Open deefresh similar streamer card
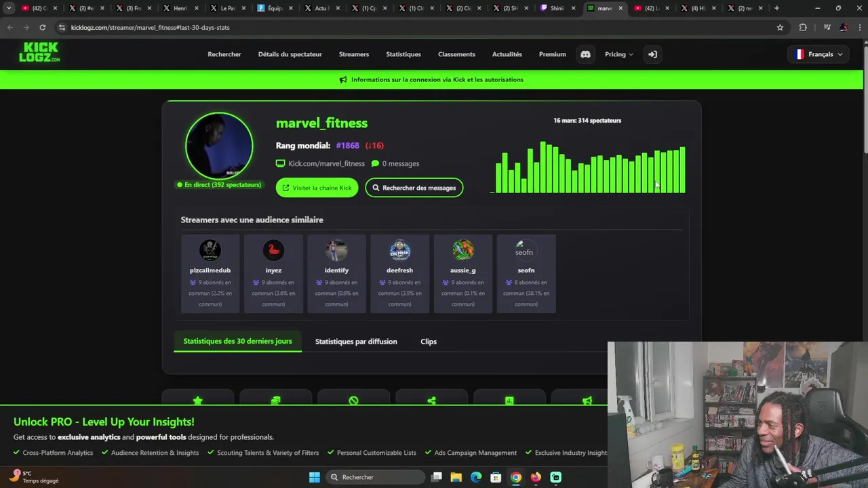 click(x=399, y=274)
